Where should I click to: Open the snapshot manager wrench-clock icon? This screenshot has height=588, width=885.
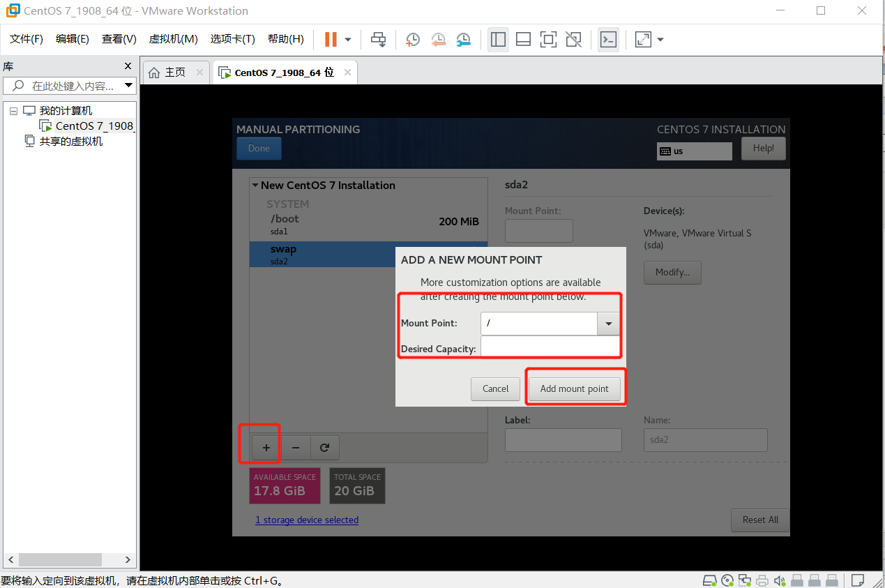point(463,40)
